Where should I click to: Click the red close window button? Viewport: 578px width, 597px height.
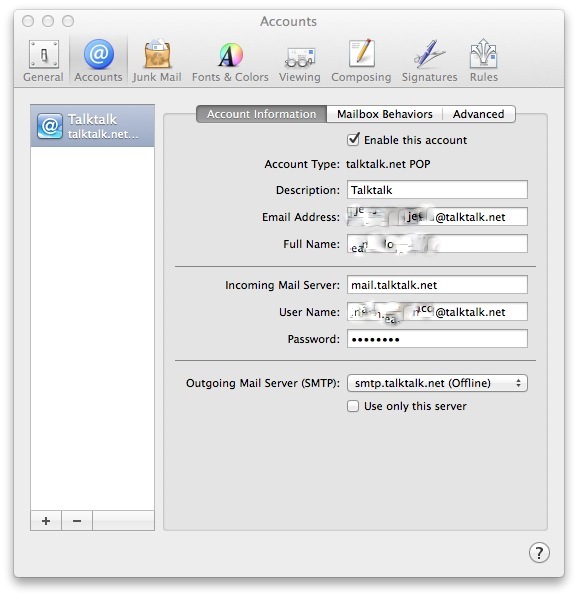[x=28, y=21]
